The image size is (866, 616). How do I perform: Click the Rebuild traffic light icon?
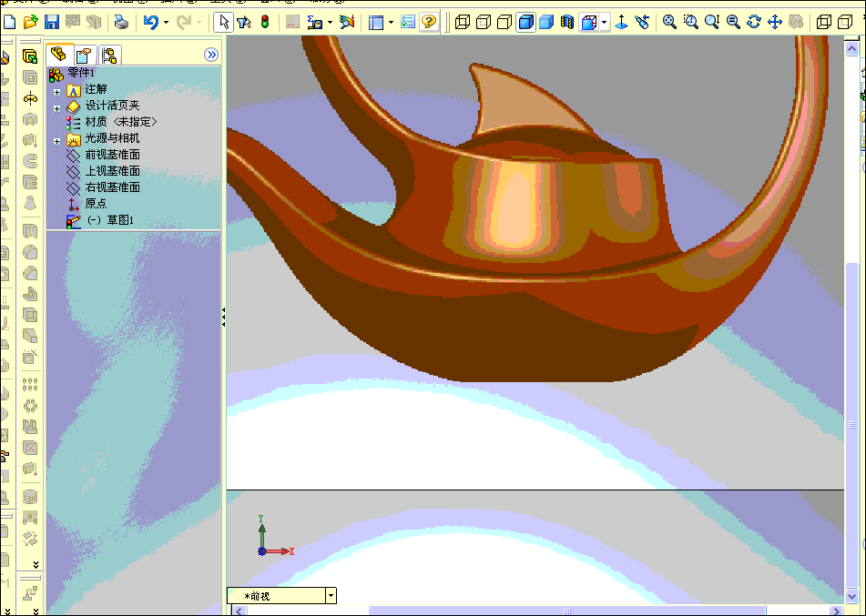click(x=265, y=22)
